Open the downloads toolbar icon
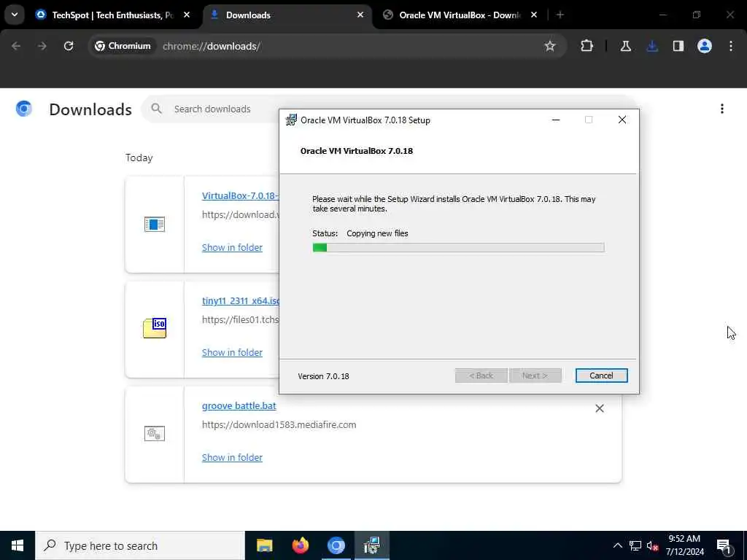This screenshot has height=560, width=747. pos(652,46)
